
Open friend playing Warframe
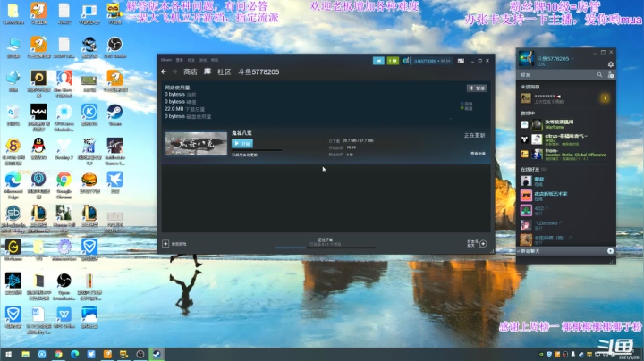pyautogui.click(x=566, y=124)
